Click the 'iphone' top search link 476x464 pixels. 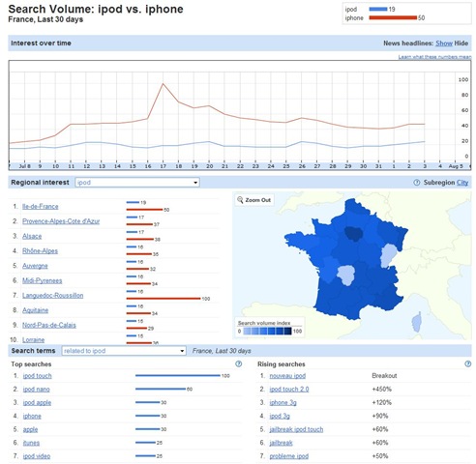point(32,416)
